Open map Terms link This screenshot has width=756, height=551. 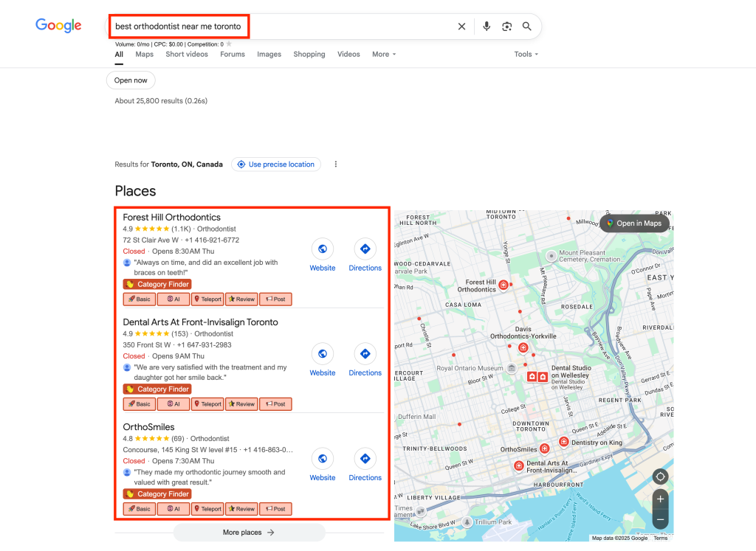pyautogui.click(x=661, y=538)
